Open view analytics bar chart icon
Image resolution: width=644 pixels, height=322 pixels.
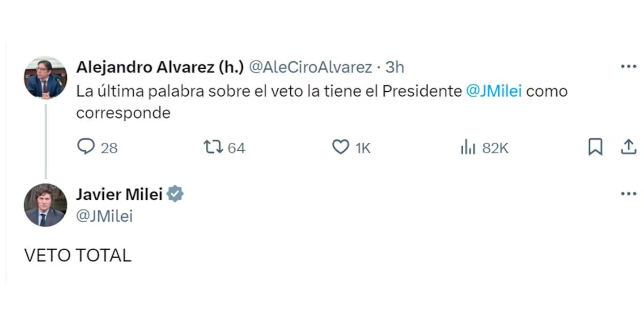pyautogui.click(x=468, y=148)
